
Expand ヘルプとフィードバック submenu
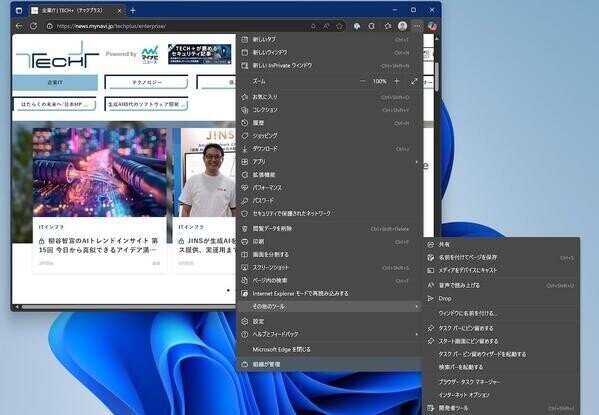click(329, 334)
